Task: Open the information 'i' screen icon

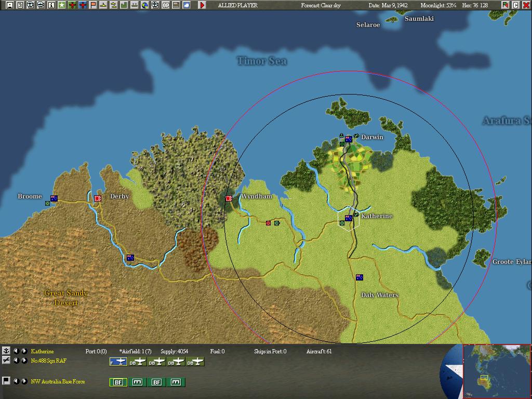Action: tap(51, 5)
